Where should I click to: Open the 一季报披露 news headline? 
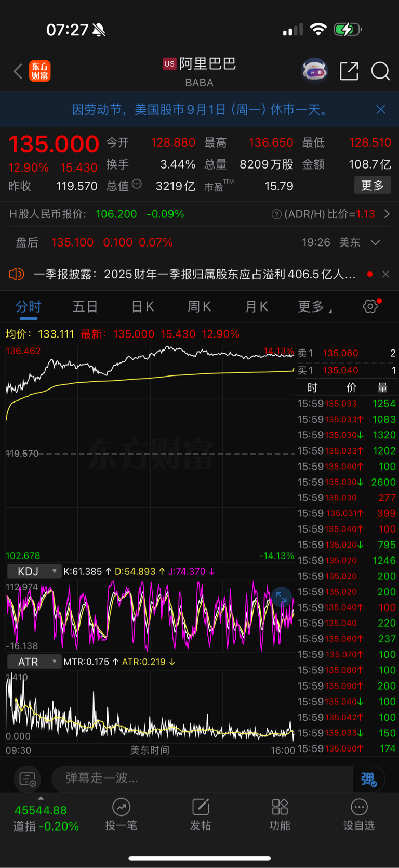[x=195, y=274]
